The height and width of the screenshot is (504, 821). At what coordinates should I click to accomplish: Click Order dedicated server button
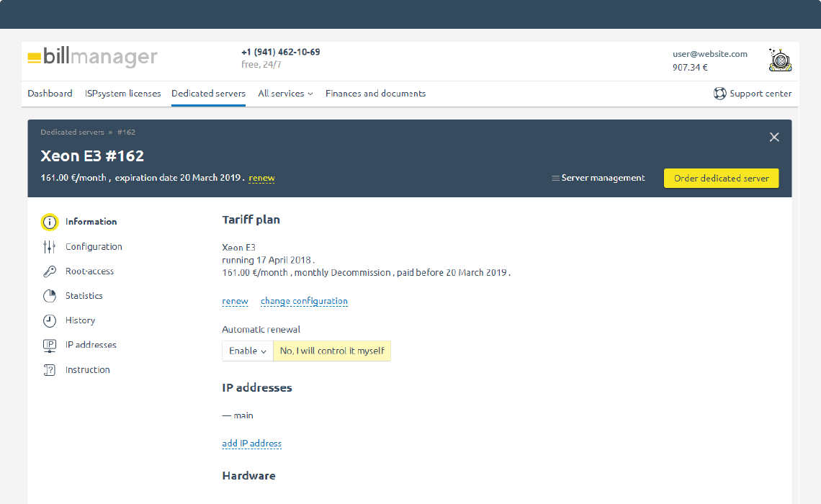pyautogui.click(x=721, y=178)
